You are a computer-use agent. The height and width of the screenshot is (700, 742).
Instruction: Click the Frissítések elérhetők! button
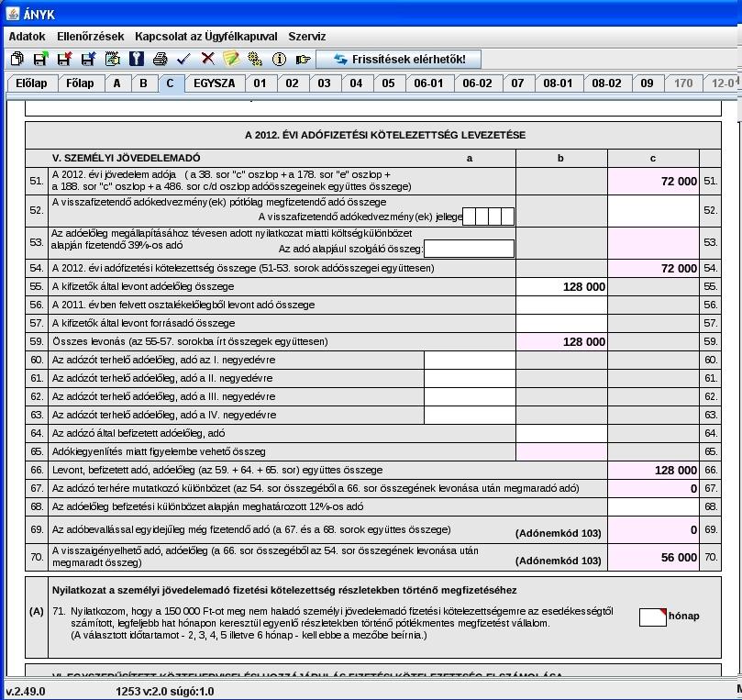pos(398,59)
